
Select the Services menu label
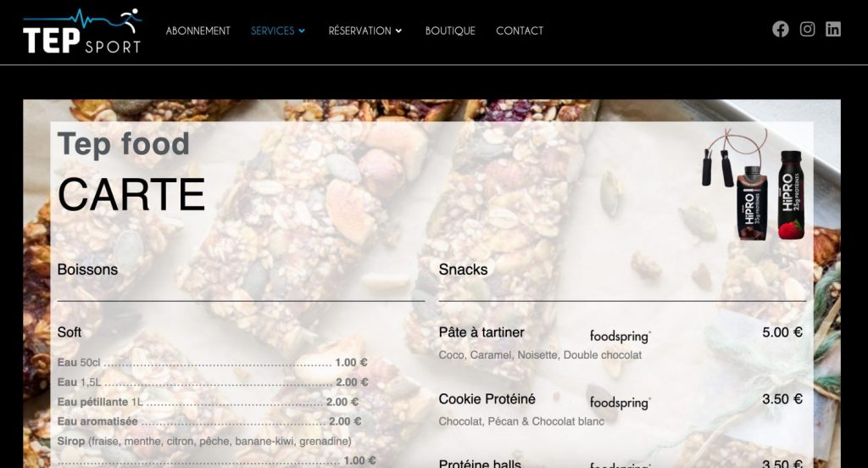[x=272, y=31]
